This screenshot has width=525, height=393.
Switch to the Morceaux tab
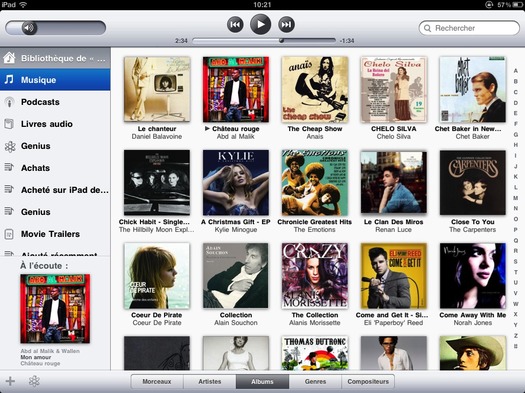[x=157, y=382]
